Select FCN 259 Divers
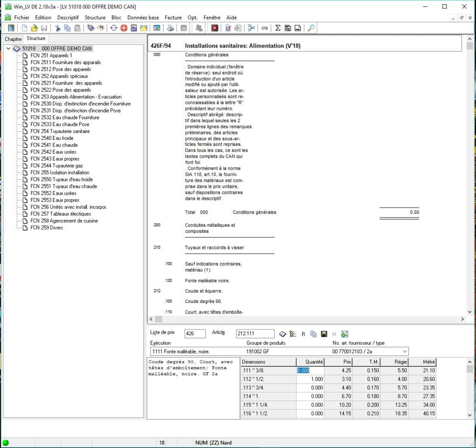This screenshot has width=476, height=448. click(47, 228)
